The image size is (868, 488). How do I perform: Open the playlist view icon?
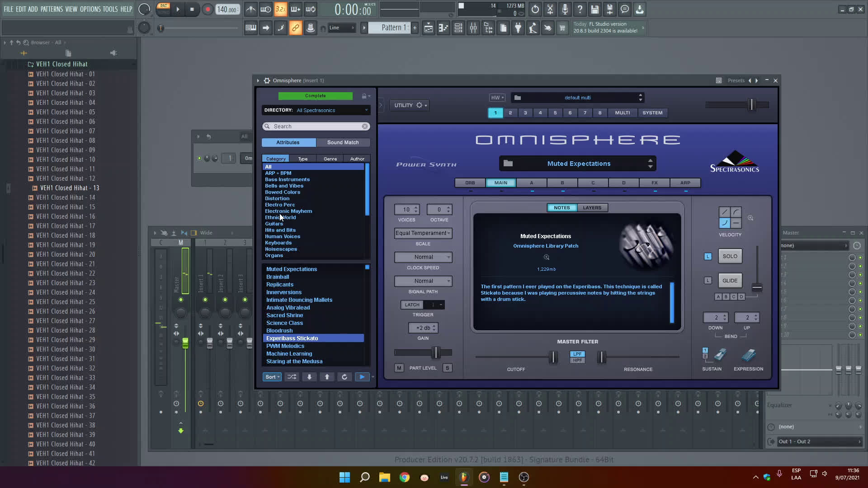pyautogui.click(x=429, y=28)
